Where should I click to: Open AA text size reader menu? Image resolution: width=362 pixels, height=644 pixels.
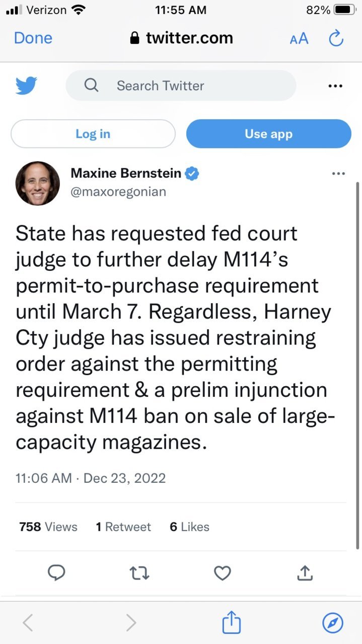point(299,39)
